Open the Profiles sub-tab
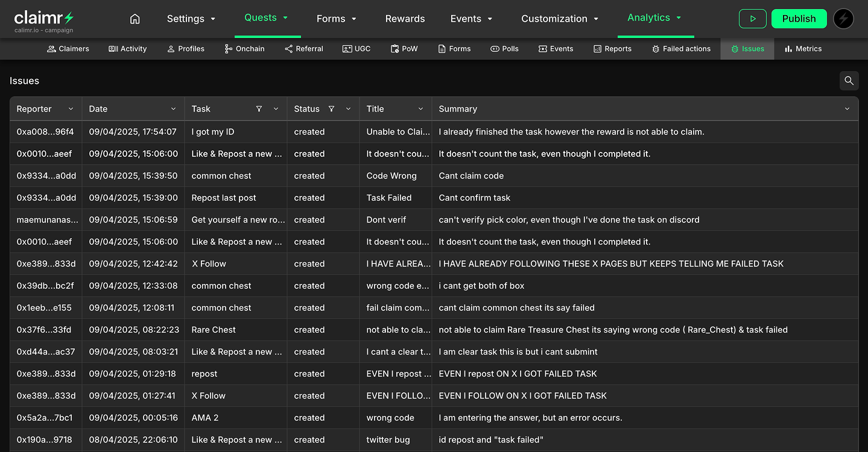868x452 pixels. [x=186, y=49]
